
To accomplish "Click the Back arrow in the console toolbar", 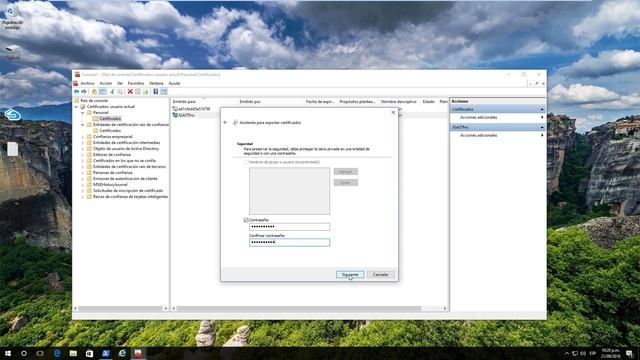I will pos(76,92).
